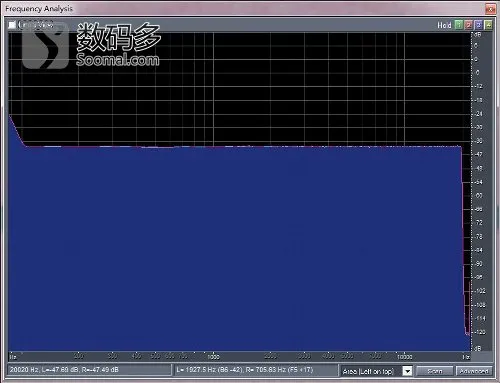Image resolution: width=500 pixels, height=383 pixels.
Task: Click the steep high-frequency cutoff in spectrum
Action: 464,240
